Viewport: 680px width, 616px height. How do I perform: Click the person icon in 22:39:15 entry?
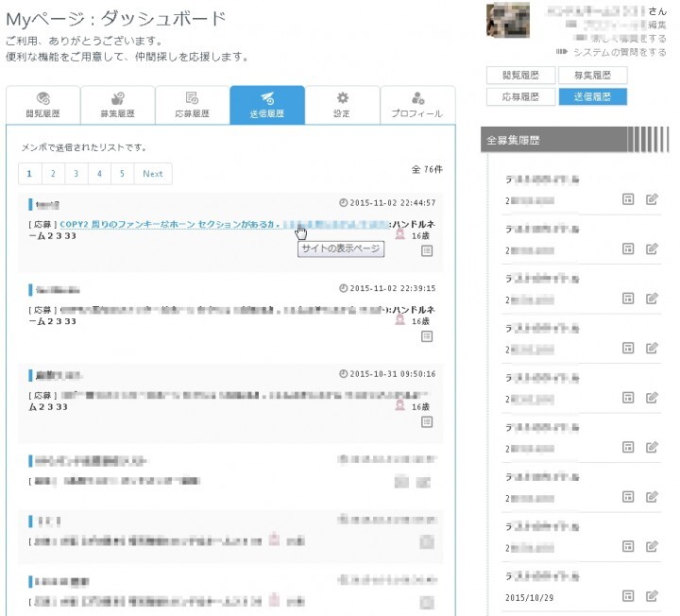pos(399,320)
